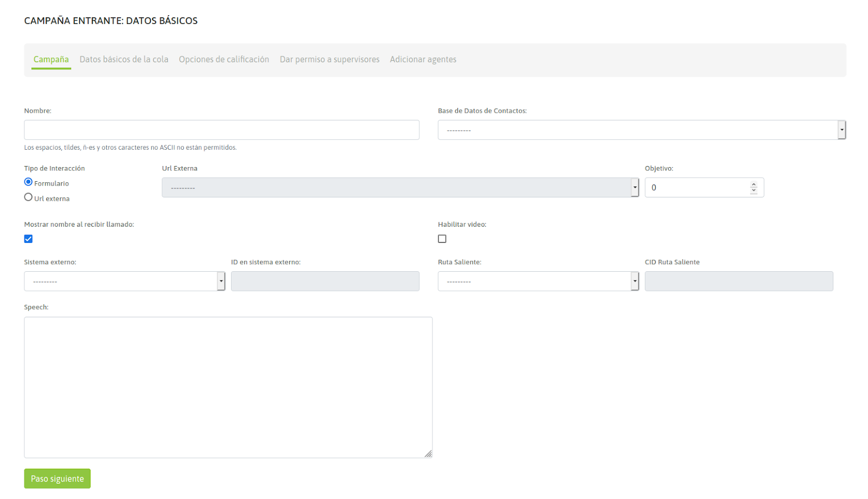Enable the Habilitar video checkbox
This screenshot has width=868, height=499.
(442, 239)
